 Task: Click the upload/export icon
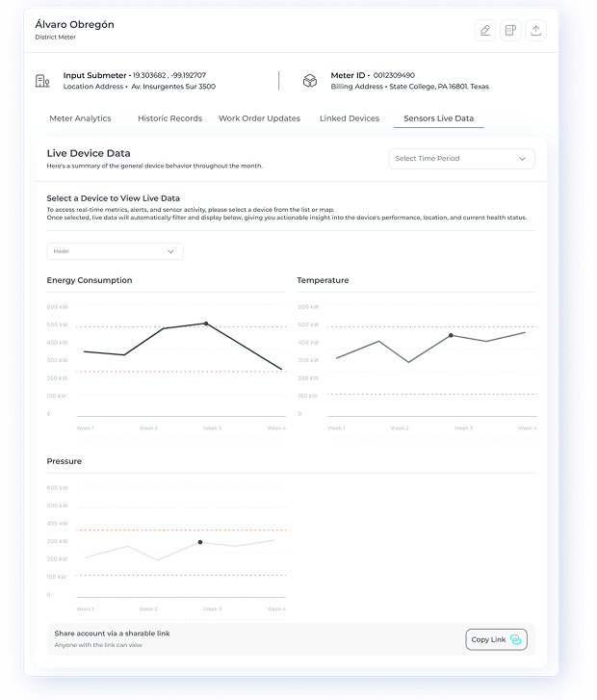(536, 31)
